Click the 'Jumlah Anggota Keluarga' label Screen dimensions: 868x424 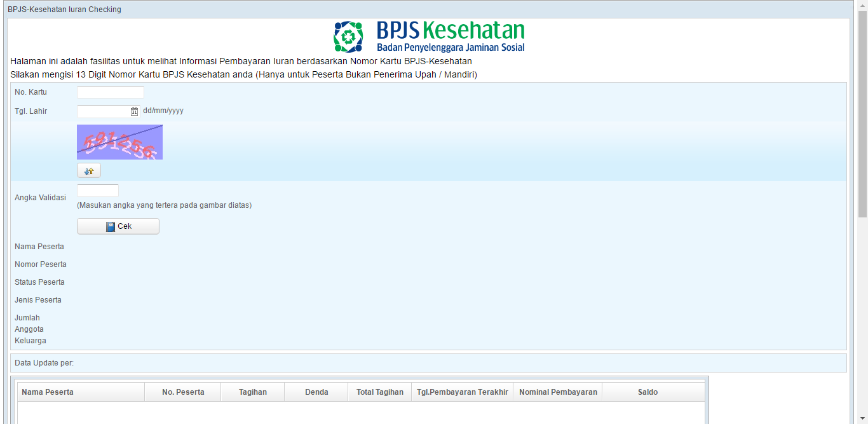[x=31, y=329]
